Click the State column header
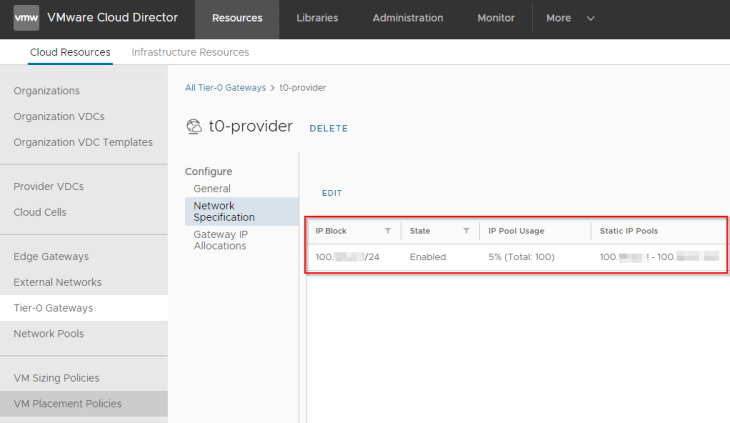Viewport: 730px width, 423px height. tap(419, 231)
